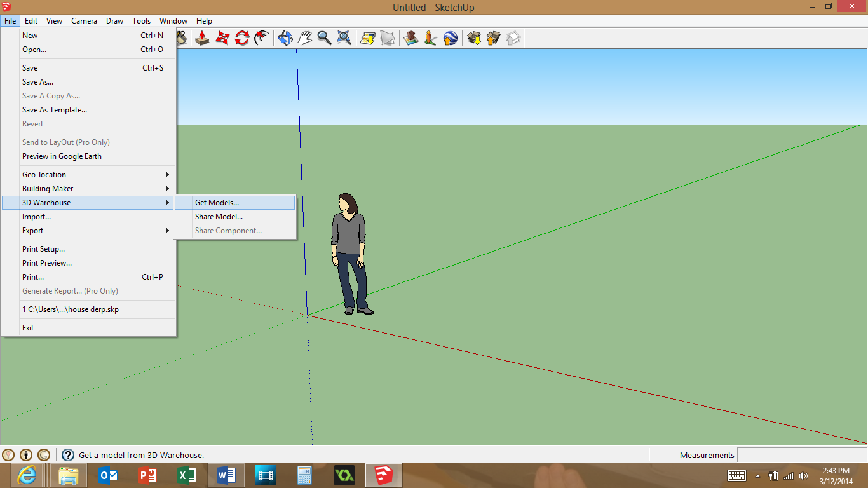
Task: Open the on-screen keyboard tray icon
Action: pos(736,475)
